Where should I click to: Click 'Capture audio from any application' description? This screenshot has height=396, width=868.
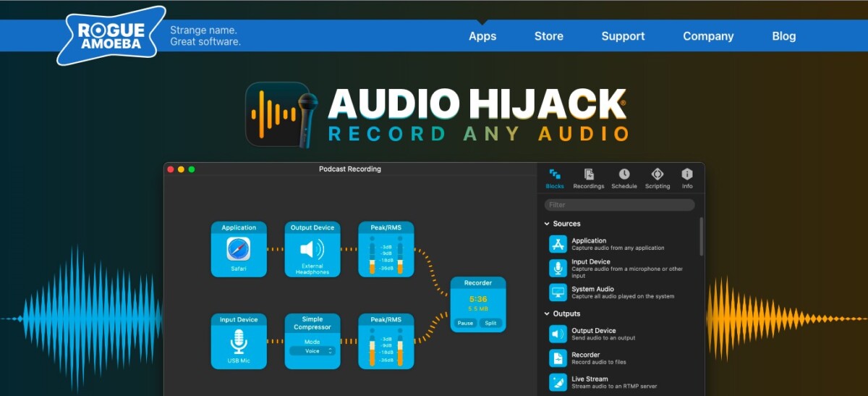pos(618,248)
